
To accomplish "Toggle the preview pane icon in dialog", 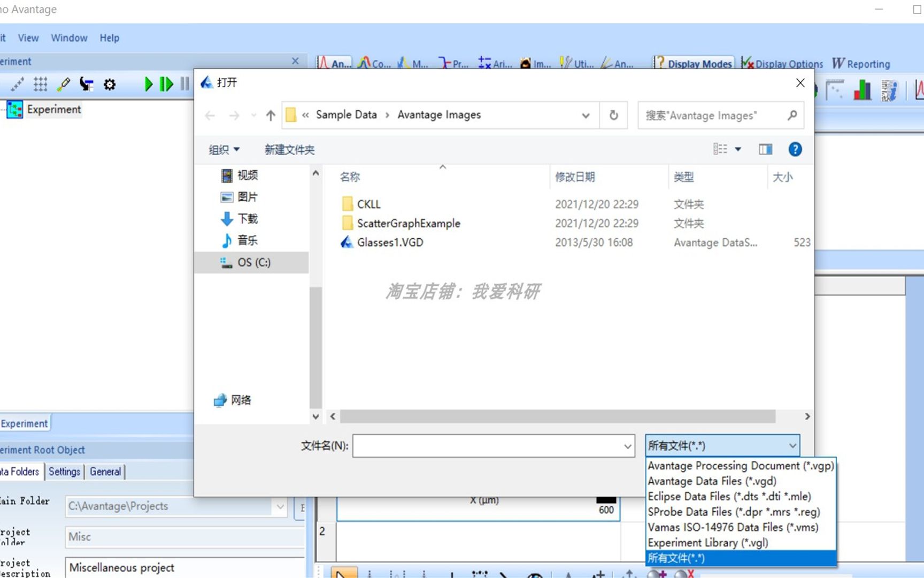I will [766, 149].
